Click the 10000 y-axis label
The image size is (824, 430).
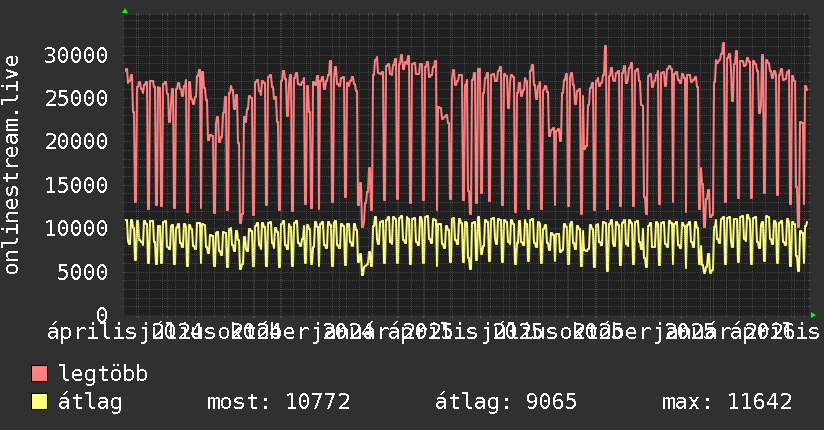76,228
